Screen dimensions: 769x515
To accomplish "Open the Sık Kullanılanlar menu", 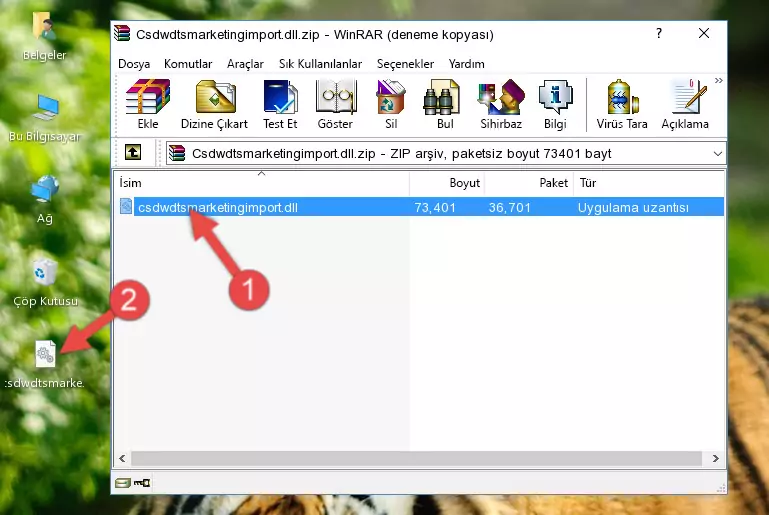I will pyautogui.click(x=320, y=64).
